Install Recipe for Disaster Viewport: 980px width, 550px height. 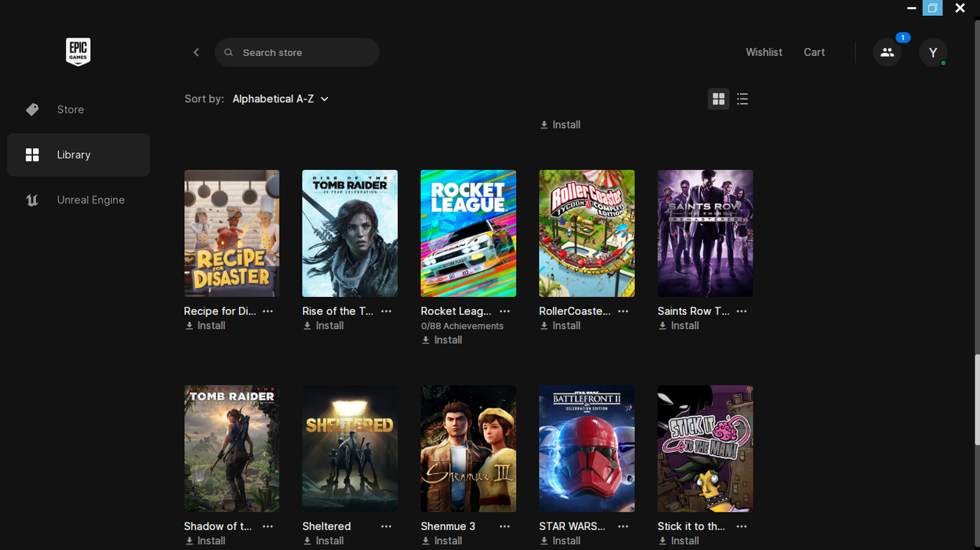coord(205,326)
